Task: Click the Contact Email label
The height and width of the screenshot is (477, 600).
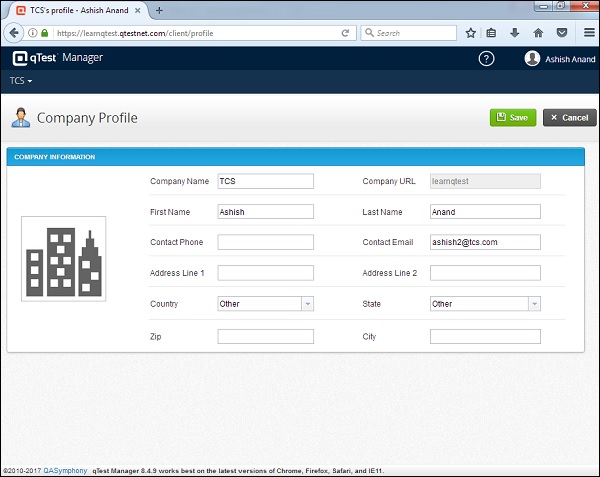Action: 388,242
